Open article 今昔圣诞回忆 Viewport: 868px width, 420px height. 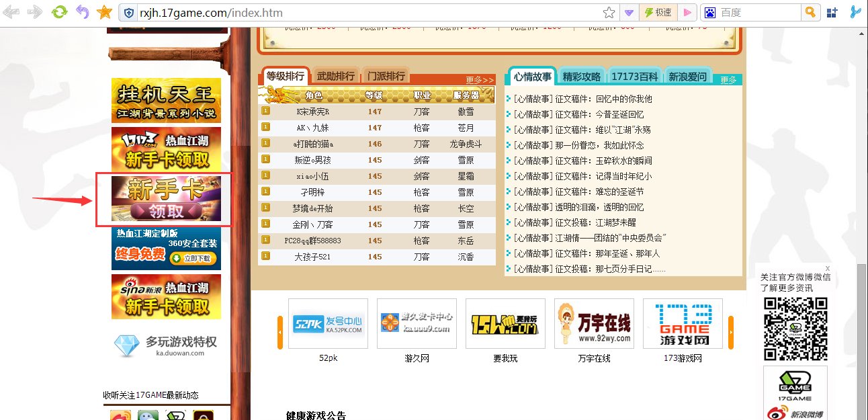[619, 114]
